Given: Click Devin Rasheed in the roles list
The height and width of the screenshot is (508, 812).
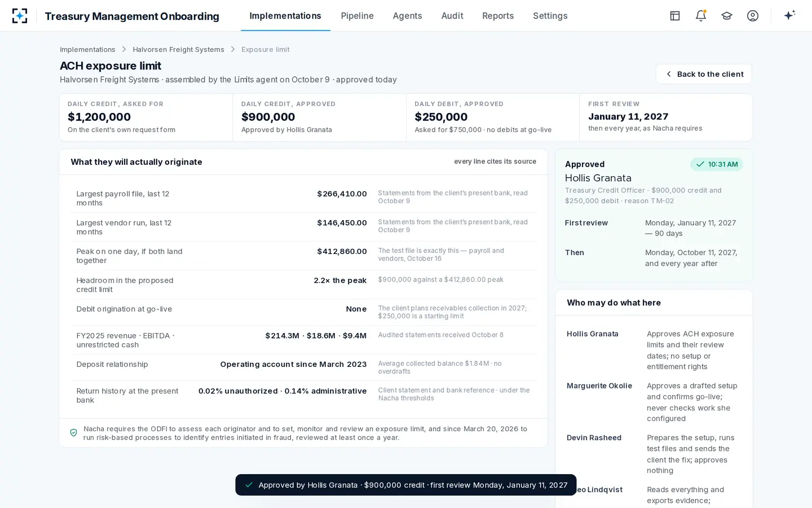Looking at the screenshot, I should 594,437.
